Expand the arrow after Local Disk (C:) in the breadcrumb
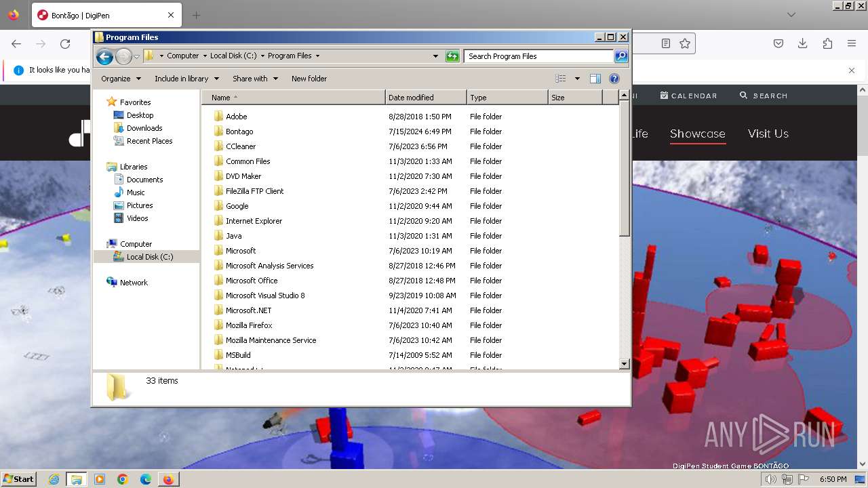Viewport: 868px width, 488px height. click(262, 56)
